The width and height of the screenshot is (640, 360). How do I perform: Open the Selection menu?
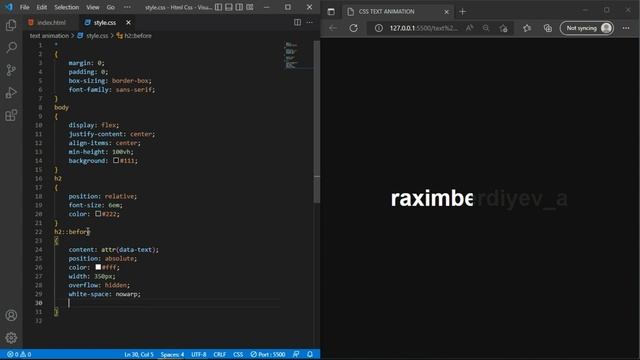tap(67, 7)
